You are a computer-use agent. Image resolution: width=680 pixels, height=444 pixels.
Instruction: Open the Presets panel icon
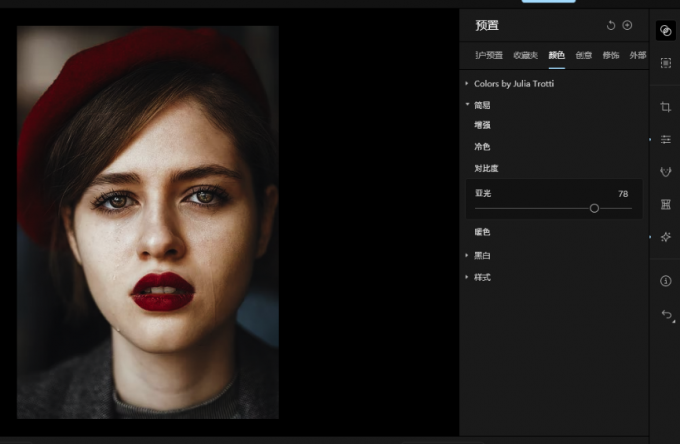tap(665, 31)
